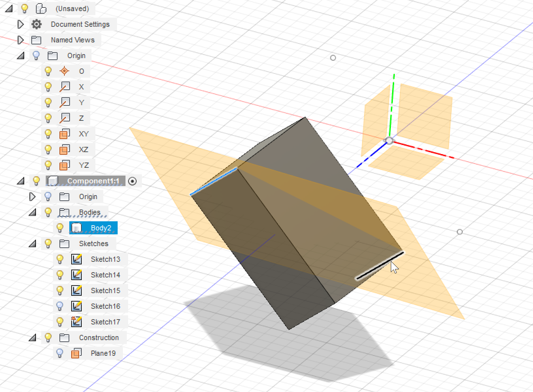Viewport: 533px width, 392px height.
Task: Enable Plane19 visibility bulb
Action: [x=60, y=353]
